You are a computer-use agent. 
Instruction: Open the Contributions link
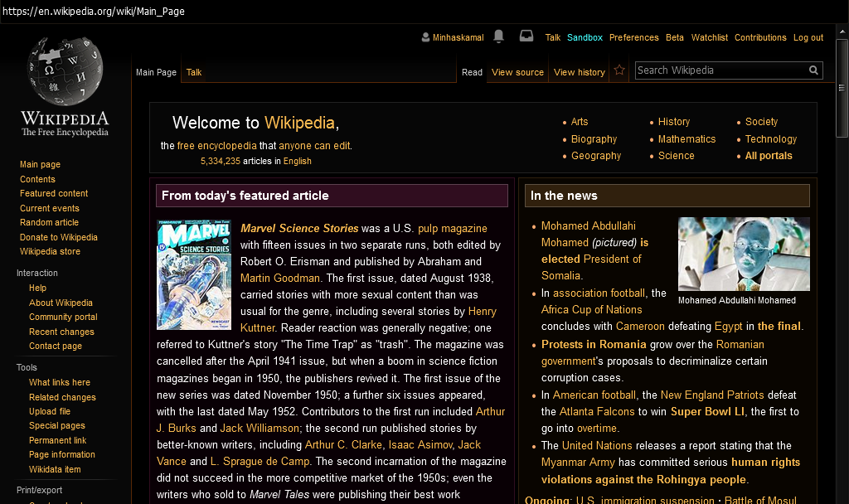(x=760, y=37)
